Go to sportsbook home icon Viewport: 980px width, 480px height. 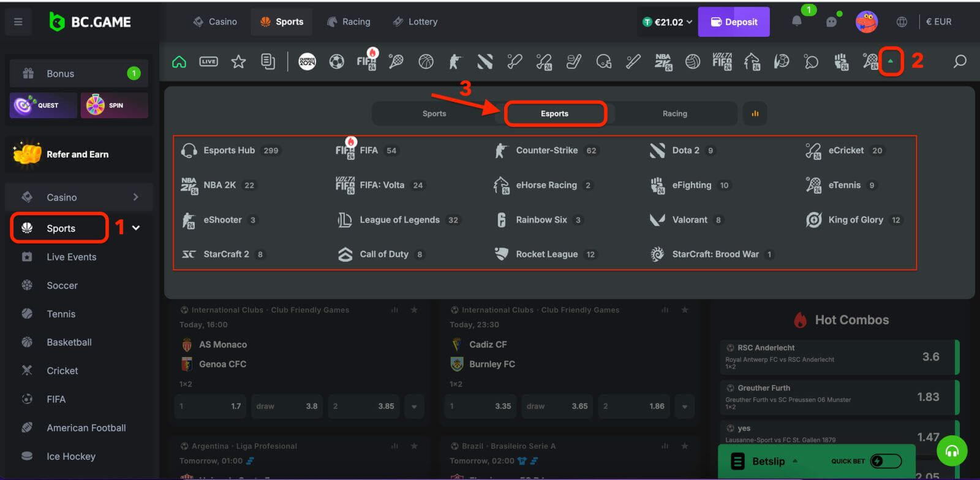(179, 61)
